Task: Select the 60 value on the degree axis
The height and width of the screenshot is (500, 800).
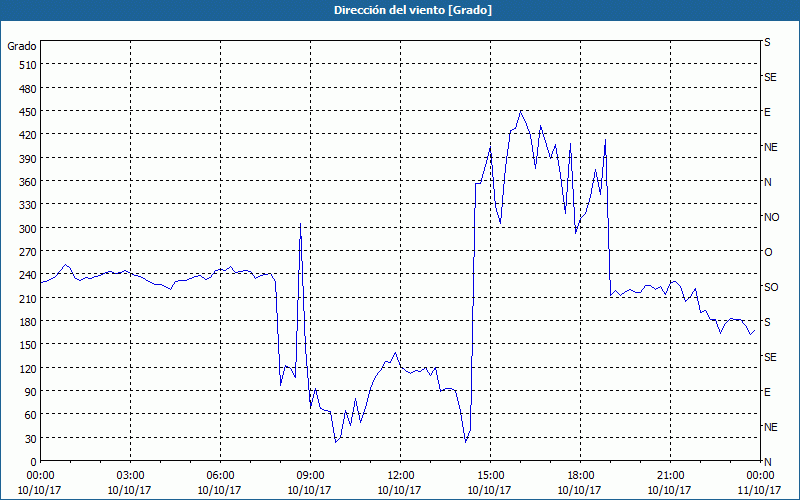Action: point(31,415)
